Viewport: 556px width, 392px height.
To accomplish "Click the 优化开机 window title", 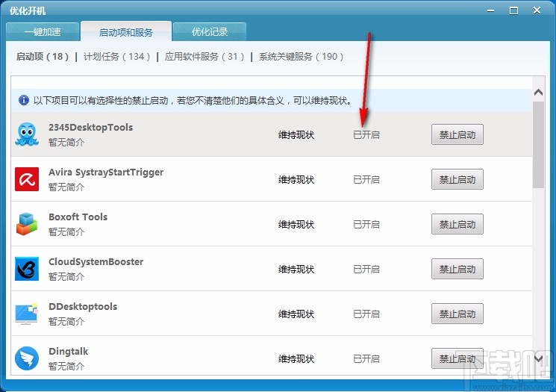I will click(28, 10).
